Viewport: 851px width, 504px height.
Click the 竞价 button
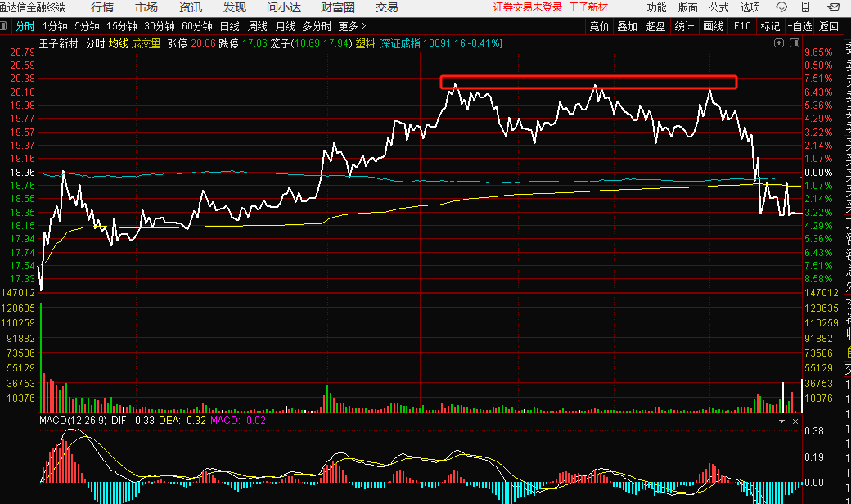pyautogui.click(x=599, y=26)
